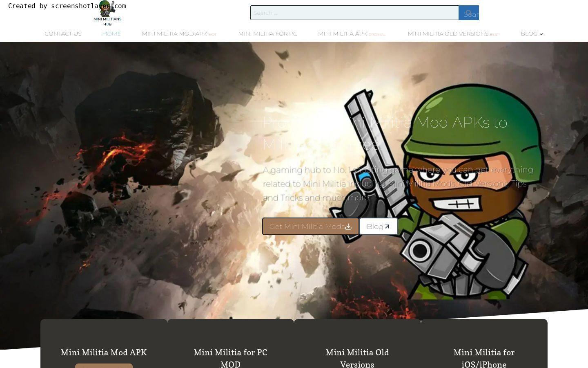Select the Mini Militia Mod APK card title
This screenshot has width=588, height=368.
click(104, 352)
